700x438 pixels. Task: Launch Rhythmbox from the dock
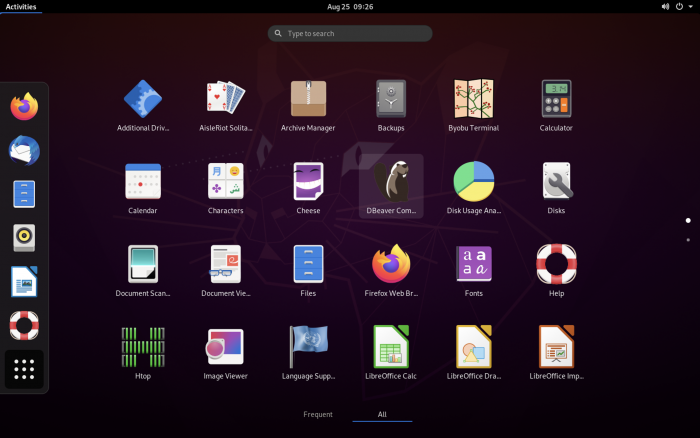(24, 238)
